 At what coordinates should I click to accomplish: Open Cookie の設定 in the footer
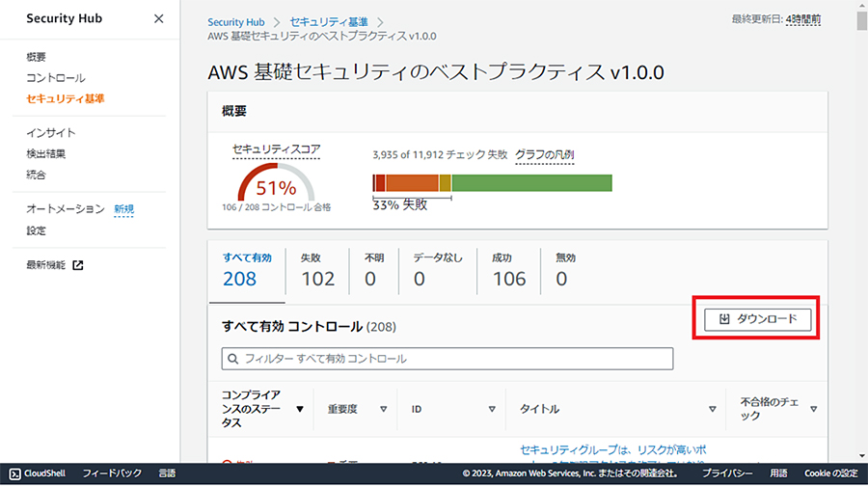[831, 473]
